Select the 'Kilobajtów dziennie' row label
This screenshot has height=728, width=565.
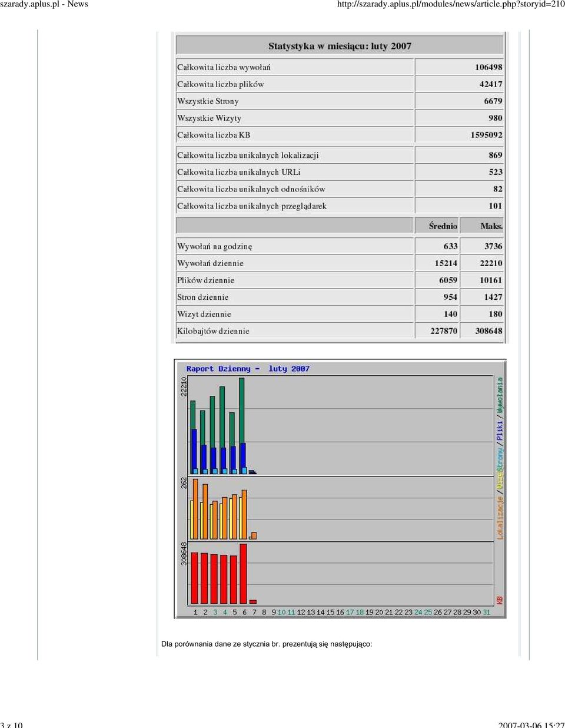click(x=213, y=331)
